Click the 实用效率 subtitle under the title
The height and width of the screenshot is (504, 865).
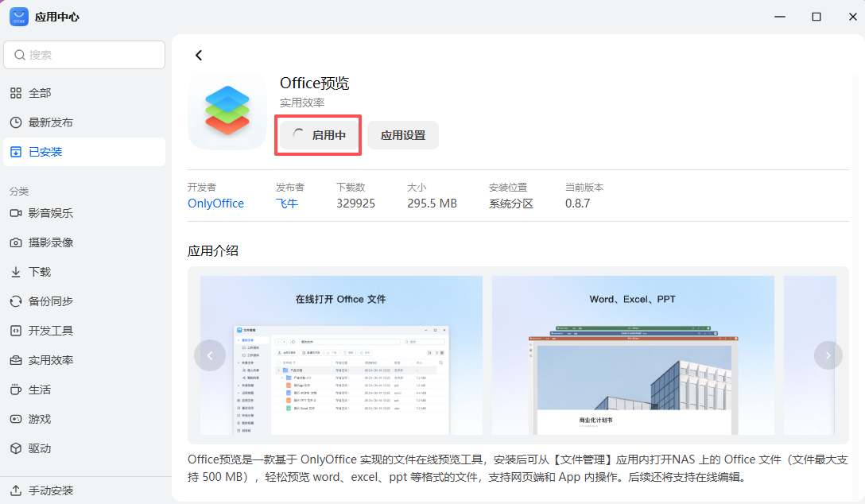click(302, 103)
